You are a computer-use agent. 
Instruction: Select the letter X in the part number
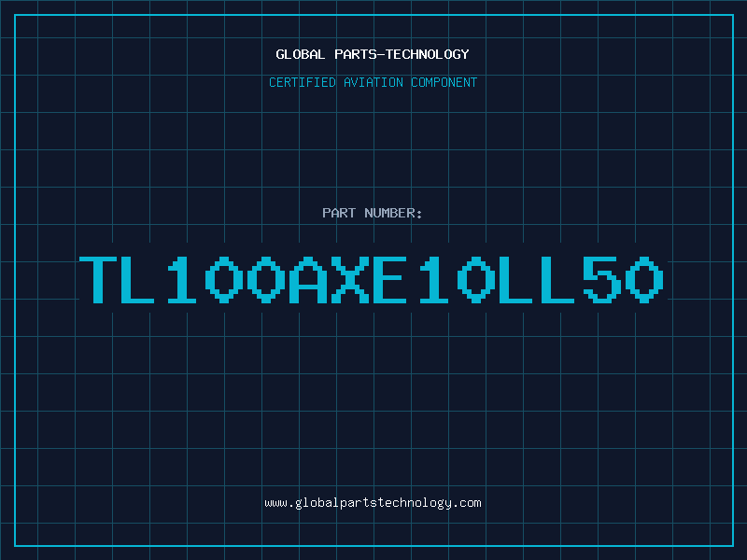tap(351, 280)
